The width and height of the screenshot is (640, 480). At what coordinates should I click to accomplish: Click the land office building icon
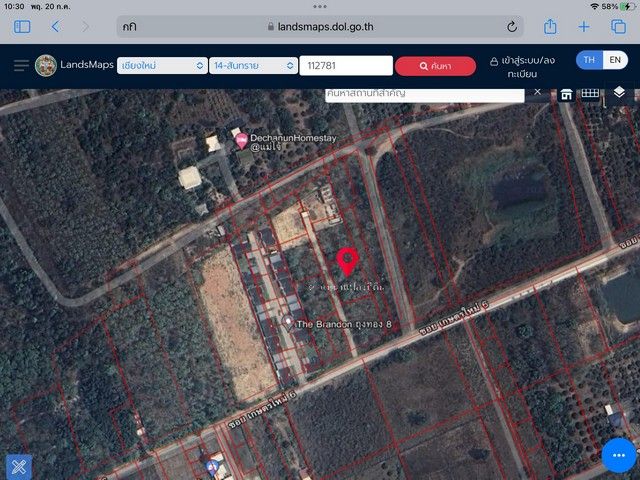pos(566,94)
